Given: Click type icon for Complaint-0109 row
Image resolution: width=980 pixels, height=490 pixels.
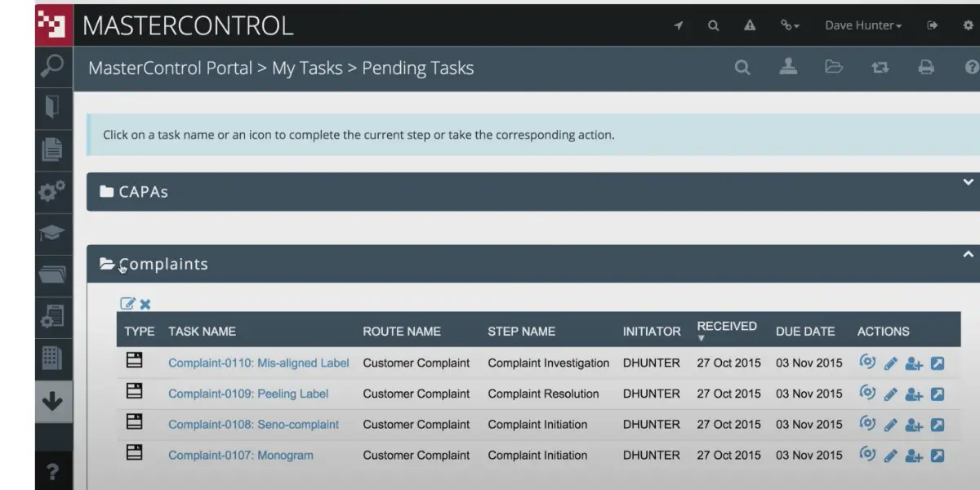Looking at the screenshot, I should point(134,390).
